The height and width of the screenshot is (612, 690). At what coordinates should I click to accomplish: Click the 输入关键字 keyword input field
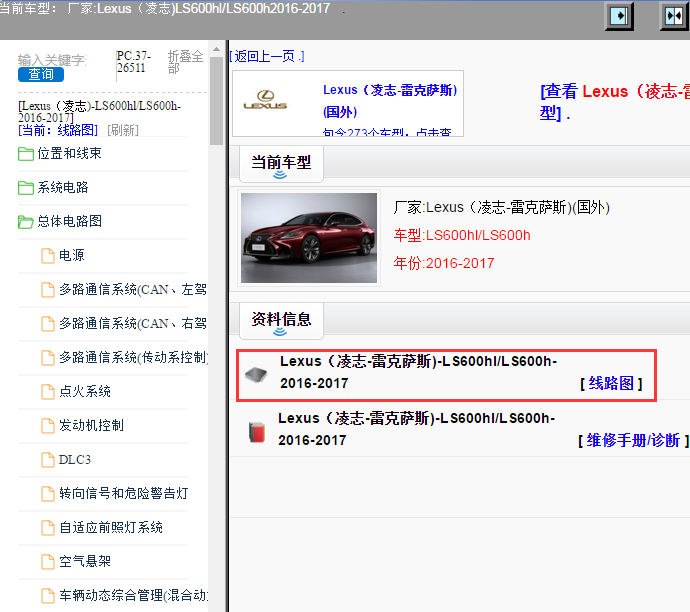point(52,59)
